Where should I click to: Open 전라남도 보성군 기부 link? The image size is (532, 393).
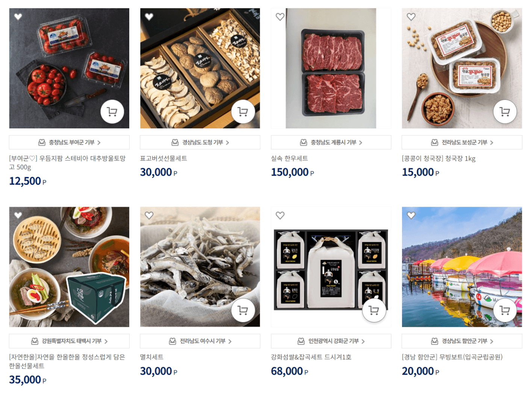[462, 142]
